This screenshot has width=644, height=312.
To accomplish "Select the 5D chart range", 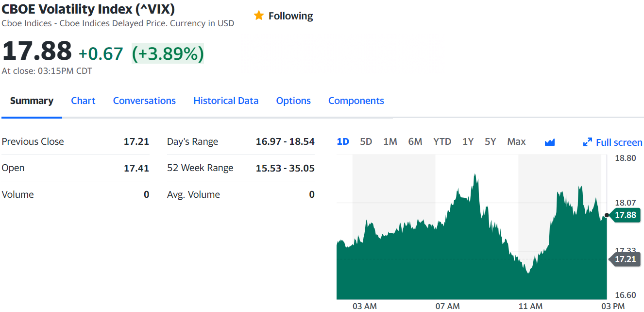I will (366, 141).
